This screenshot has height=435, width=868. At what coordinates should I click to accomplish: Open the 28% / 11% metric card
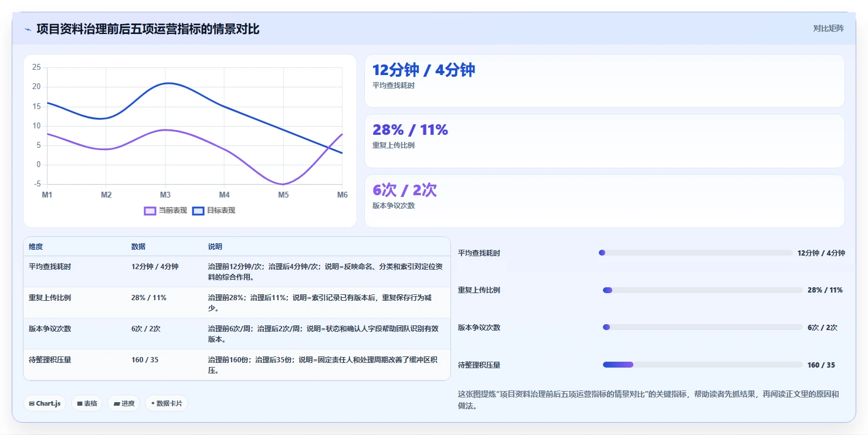click(x=605, y=141)
